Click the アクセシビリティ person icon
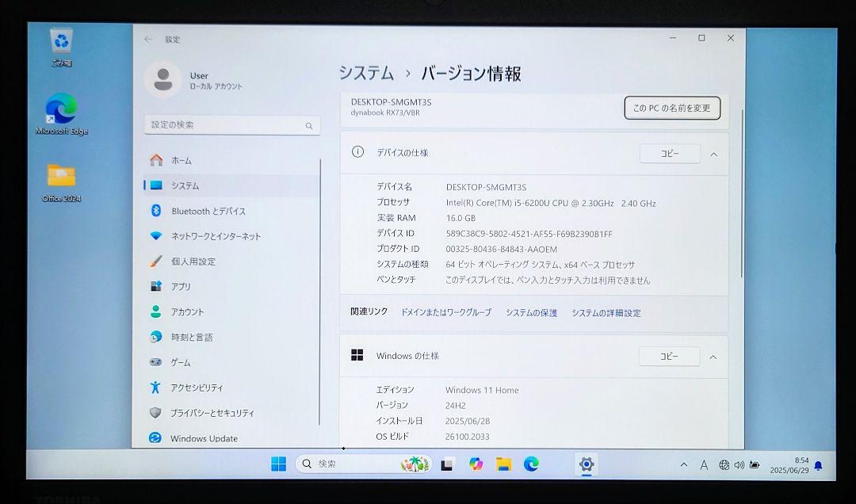This screenshot has width=856, height=504. 155,388
